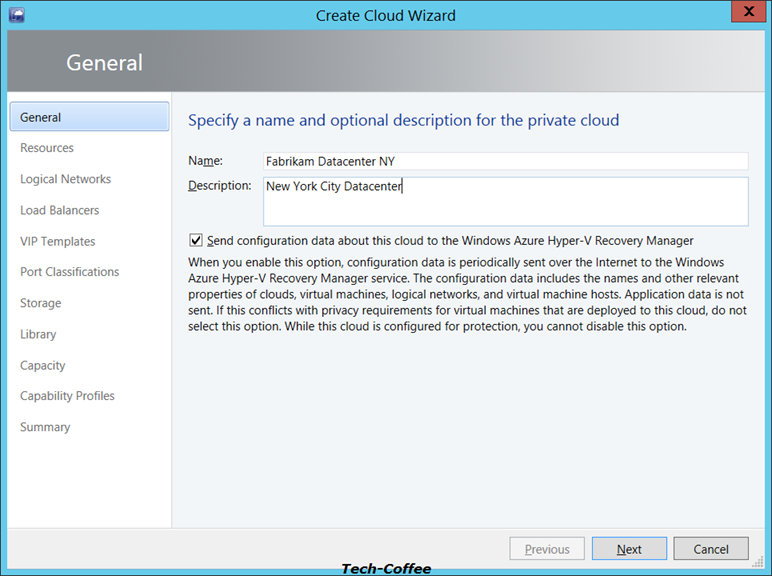Open the Load Balancers step
The width and height of the screenshot is (772, 576).
tap(60, 210)
